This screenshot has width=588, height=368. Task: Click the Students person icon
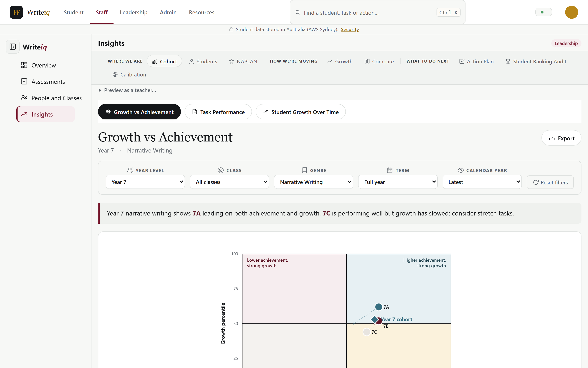pos(192,61)
